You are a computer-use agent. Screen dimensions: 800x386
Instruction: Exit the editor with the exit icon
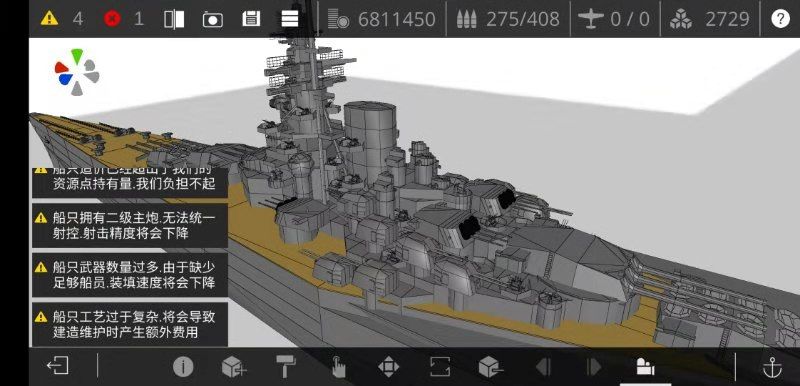pos(58,366)
